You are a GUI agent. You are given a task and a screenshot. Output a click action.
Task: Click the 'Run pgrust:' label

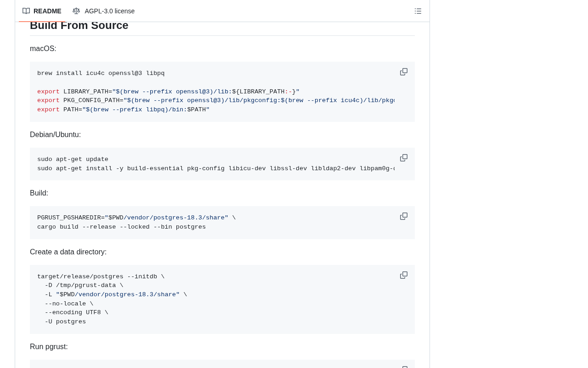click(x=49, y=347)
